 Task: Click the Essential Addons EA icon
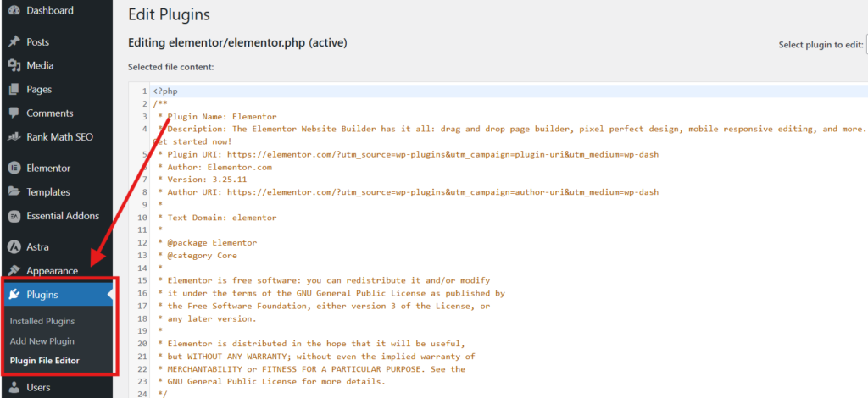pos(14,216)
